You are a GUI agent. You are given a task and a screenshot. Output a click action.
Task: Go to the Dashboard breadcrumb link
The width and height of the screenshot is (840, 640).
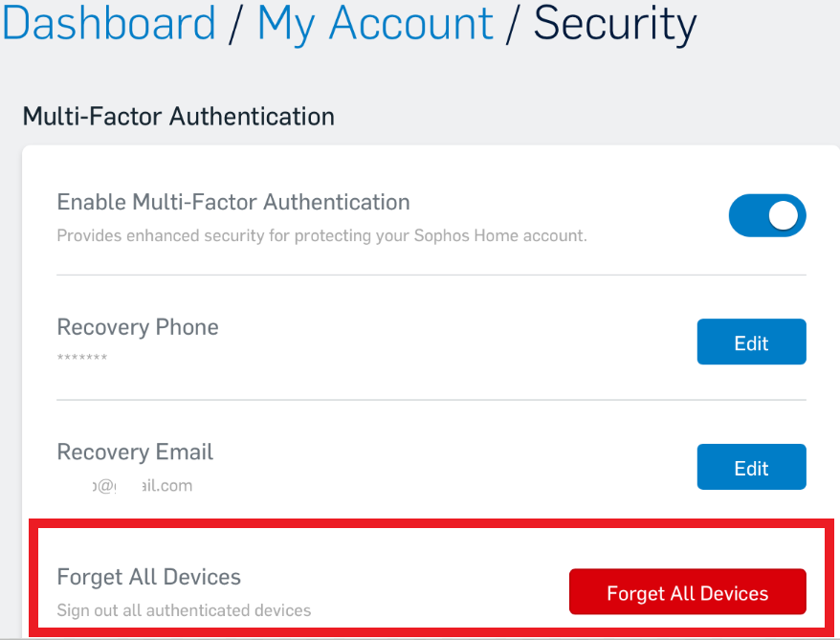click(108, 23)
